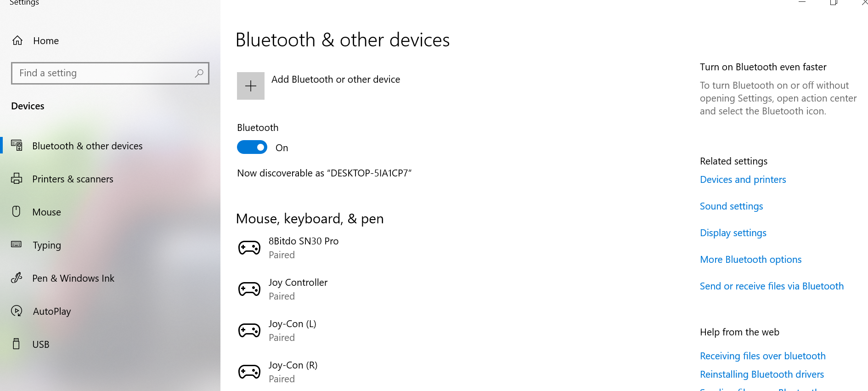
Task: Open the Sound settings link
Action: coord(731,206)
